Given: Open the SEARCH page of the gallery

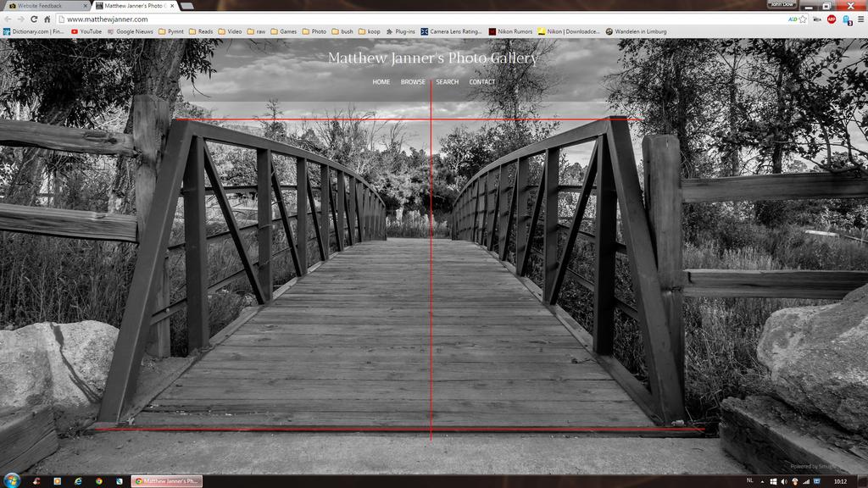Looking at the screenshot, I should click(x=447, y=82).
